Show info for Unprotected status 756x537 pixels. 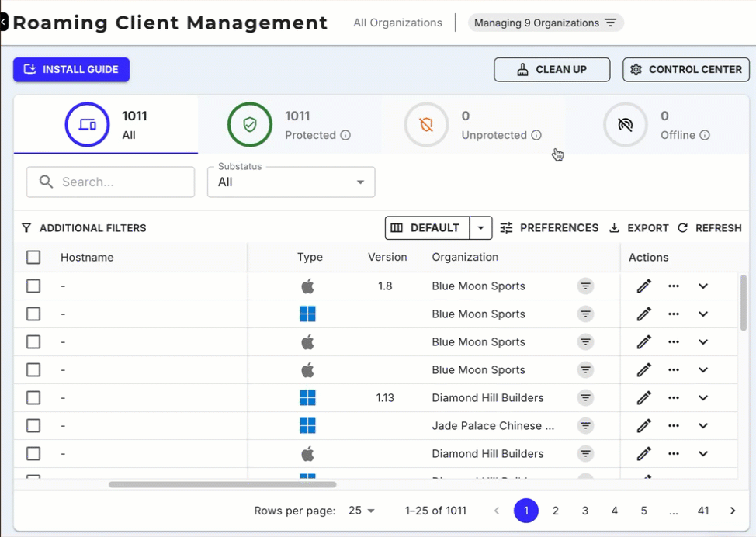coord(536,135)
